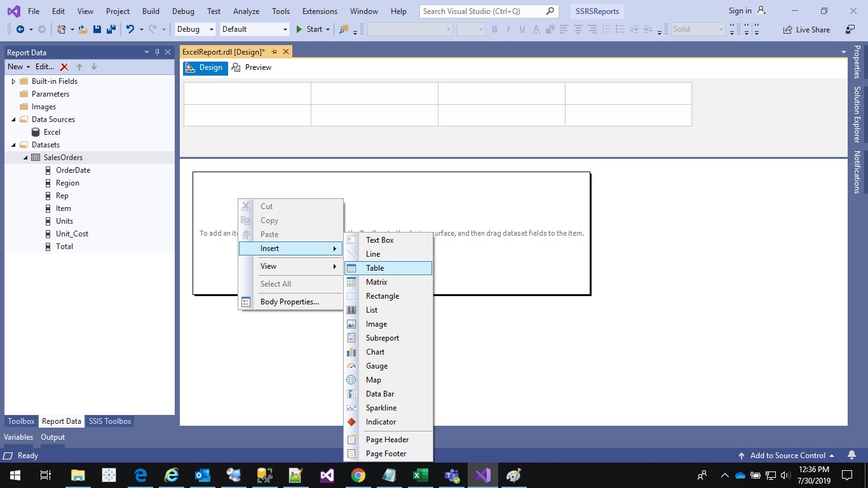Open the Output tab at bottom
The image size is (868, 488).
(53, 437)
